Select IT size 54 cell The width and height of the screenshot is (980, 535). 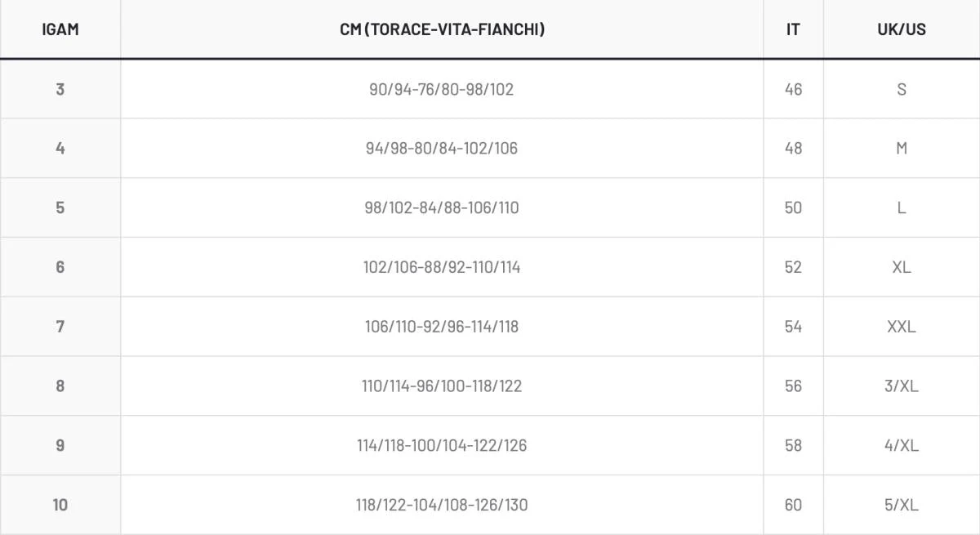793,327
